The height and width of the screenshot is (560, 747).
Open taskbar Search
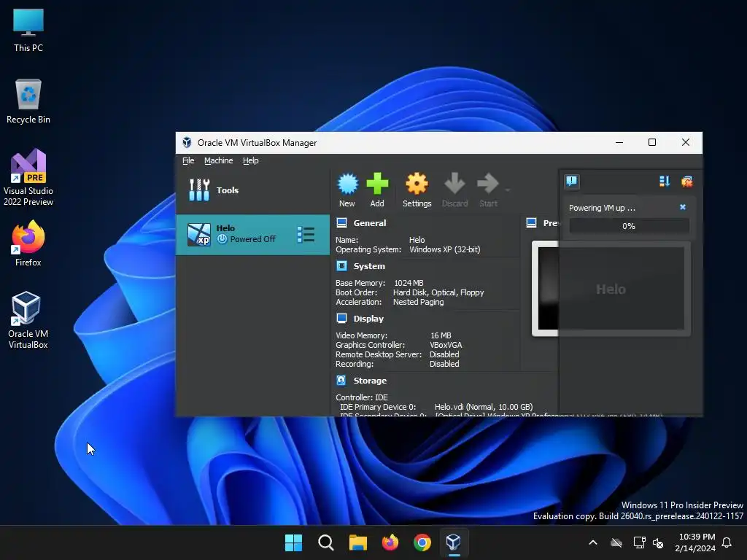(326, 542)
